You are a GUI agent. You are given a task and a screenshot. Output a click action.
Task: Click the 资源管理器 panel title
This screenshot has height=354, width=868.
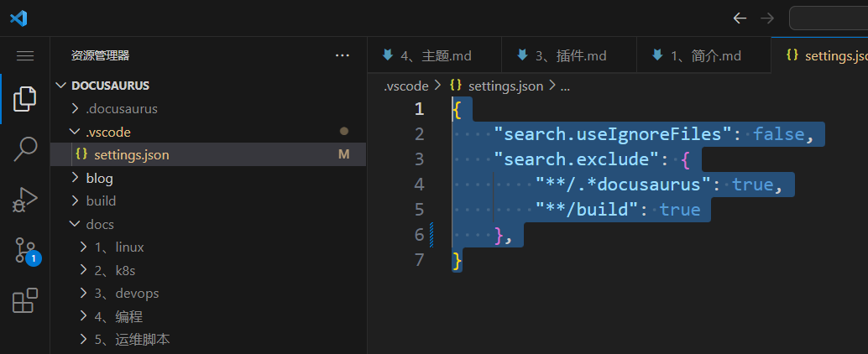pyautogui.click(x=100, y=55)
